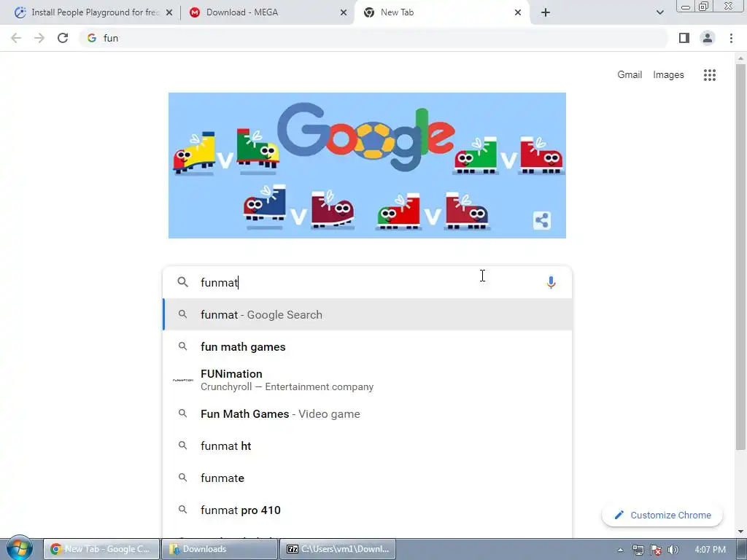Image resolution: width=747 pixels, height=560 pixels.
Task: Click the browser back arrow
Action: point(16,38)
